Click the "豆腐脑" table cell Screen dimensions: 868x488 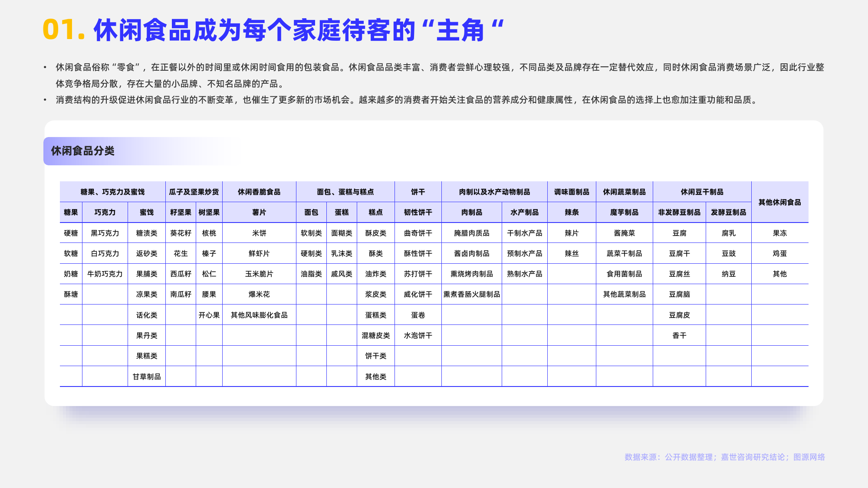(679, 294)
